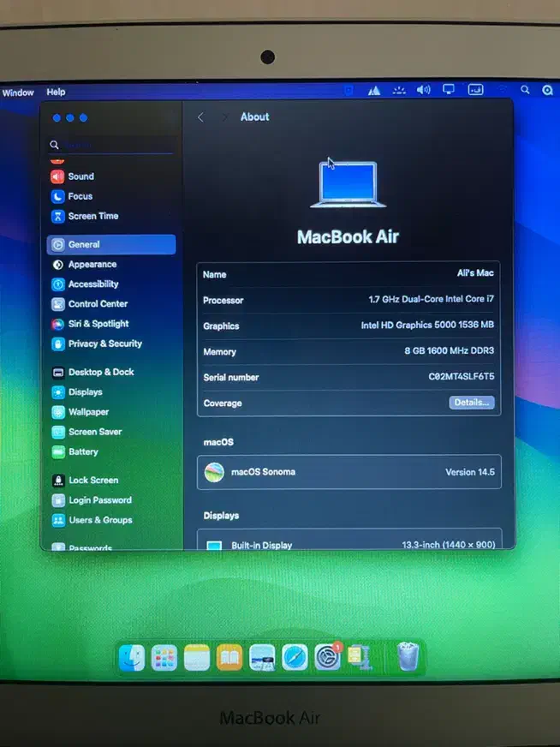
Task: Go back using the back chevron
Action: coord(200,117)
